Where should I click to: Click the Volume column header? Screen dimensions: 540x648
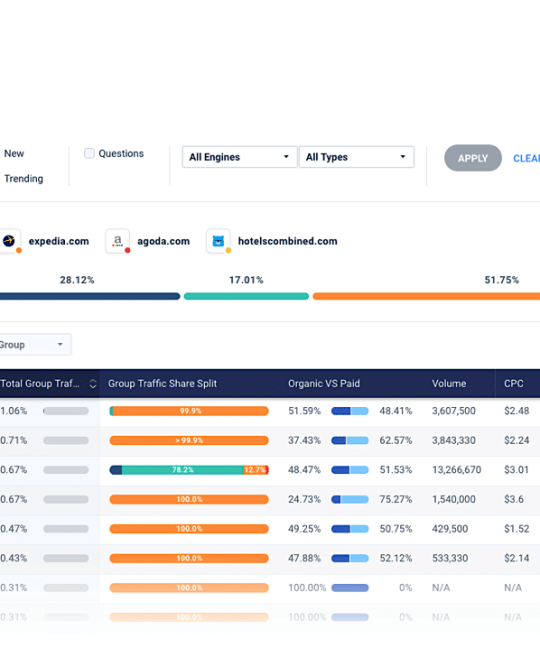449,384
